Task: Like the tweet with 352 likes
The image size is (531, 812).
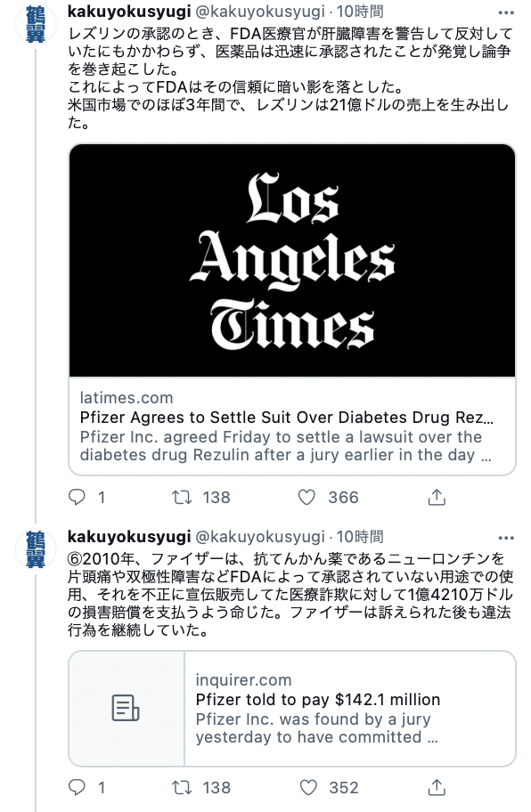Action: tap(308, 788)
